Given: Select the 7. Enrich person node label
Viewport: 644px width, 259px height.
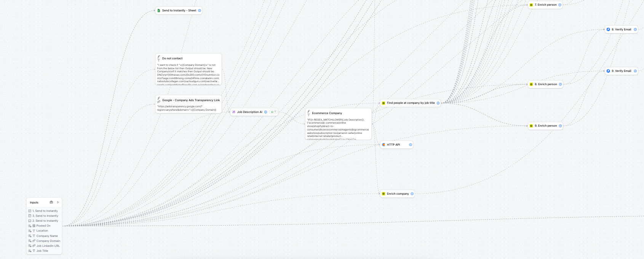Looking at the screenshot, I should pyautogui.click(x=545, y=5).
